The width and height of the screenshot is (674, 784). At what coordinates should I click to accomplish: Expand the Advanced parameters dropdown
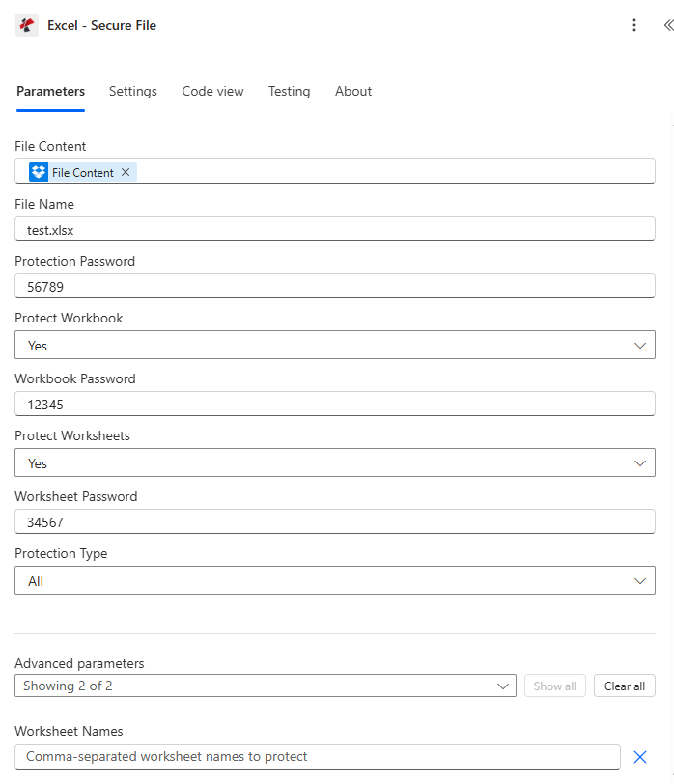pos(266,686)
